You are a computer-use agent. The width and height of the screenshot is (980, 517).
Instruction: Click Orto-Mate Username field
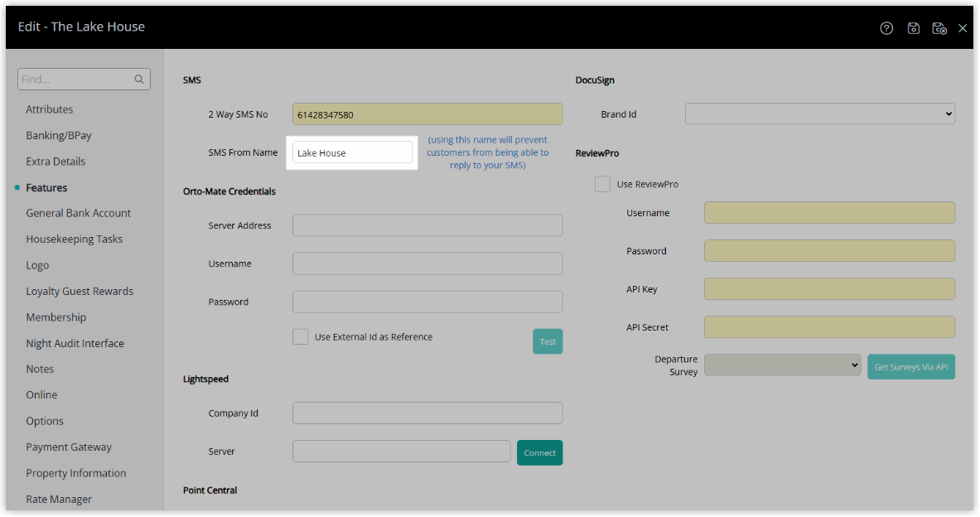pyautogui.click(x=427, y=263)
